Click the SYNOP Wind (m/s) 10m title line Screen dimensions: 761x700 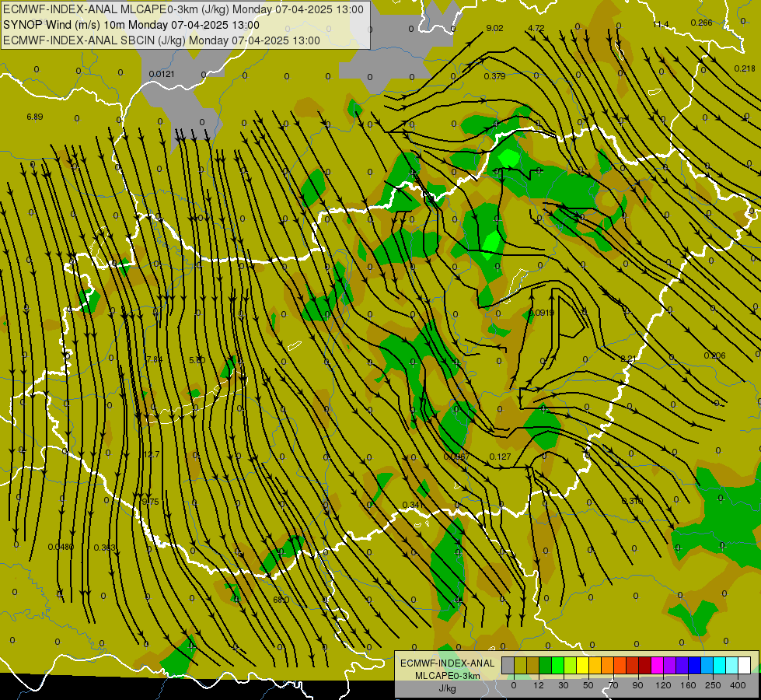(x=131, y=25)
